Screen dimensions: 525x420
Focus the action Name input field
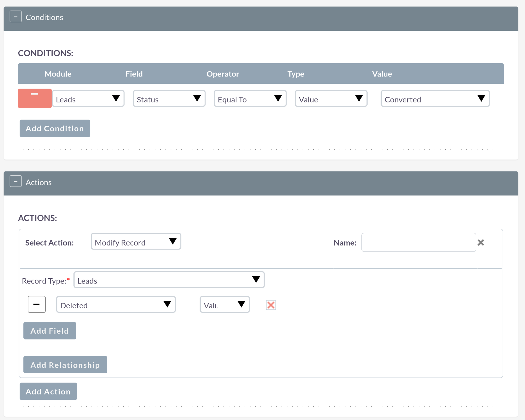[418, 242]
